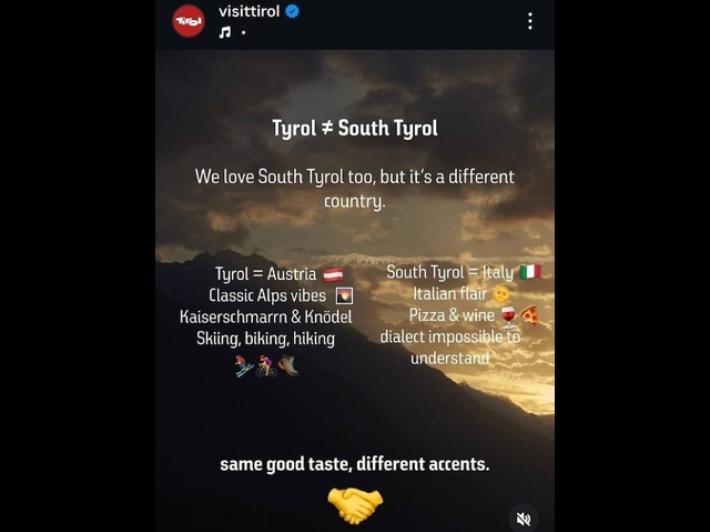The image size is (710, 532).
Task: Unmute the video with speaker icon
Action: (523, 519)
